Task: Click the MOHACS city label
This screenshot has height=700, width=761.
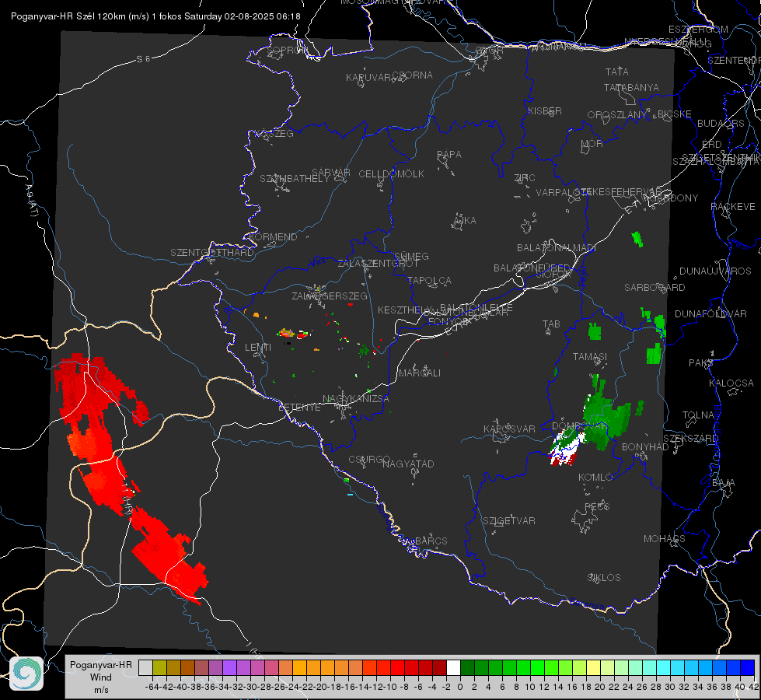Action: (665, 539)
